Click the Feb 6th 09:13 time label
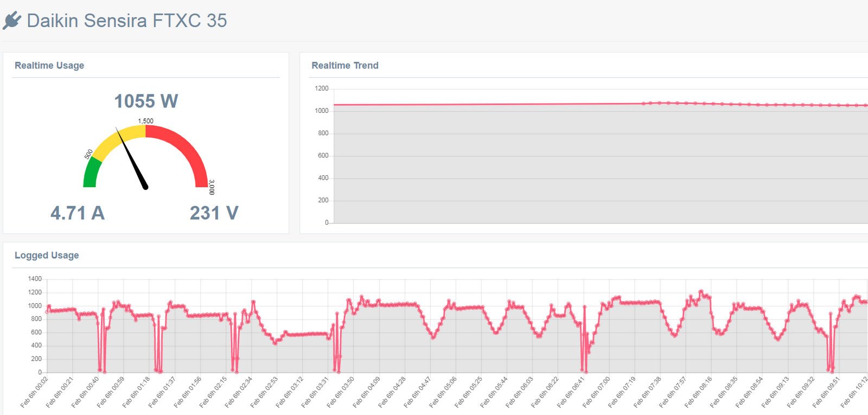This screenshot has height=415, width=868. (776, 392)
